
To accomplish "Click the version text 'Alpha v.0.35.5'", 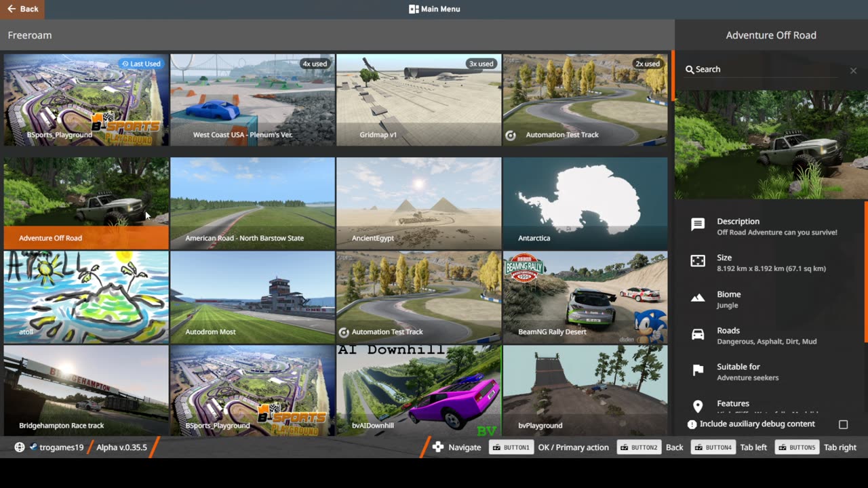I will (121, 447).
